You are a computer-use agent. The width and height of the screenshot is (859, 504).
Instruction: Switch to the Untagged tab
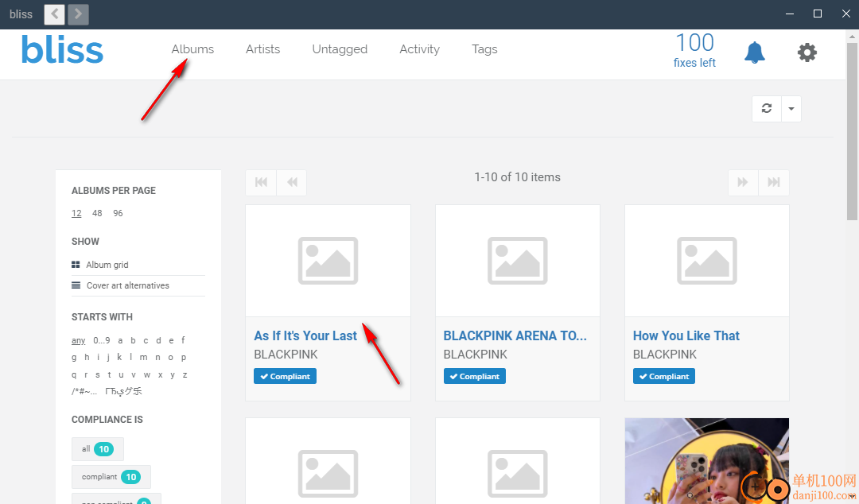pos(340,49)
